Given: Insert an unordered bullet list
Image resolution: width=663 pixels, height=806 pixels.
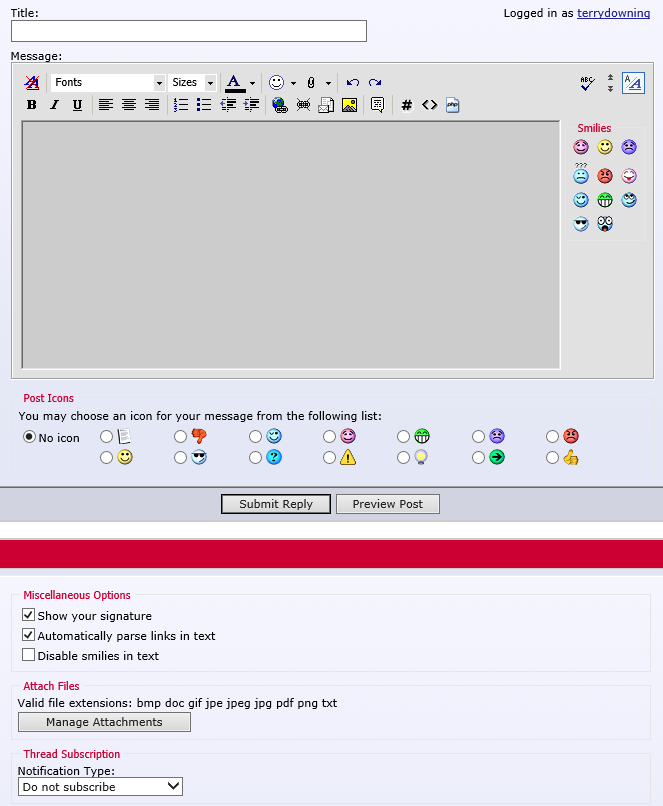Looking at the screenshot, I should click(204, 105).
